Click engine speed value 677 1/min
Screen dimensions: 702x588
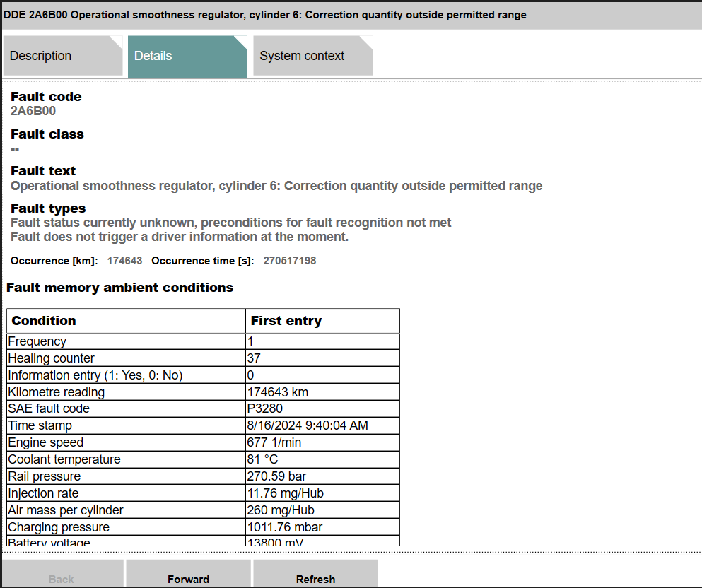[x=274, y=442]
